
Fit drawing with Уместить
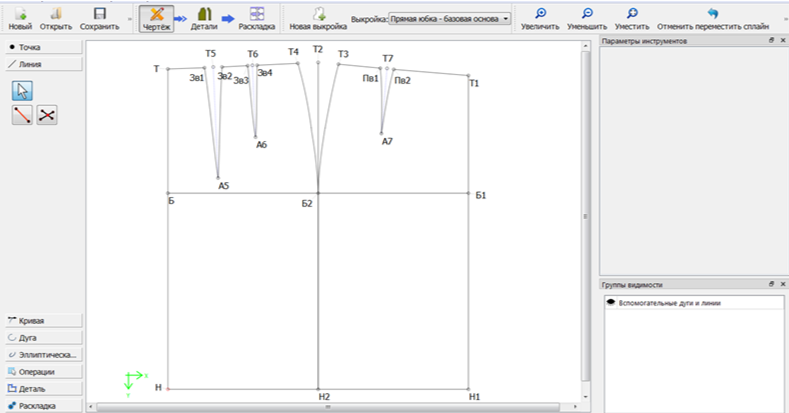[632, 19]
